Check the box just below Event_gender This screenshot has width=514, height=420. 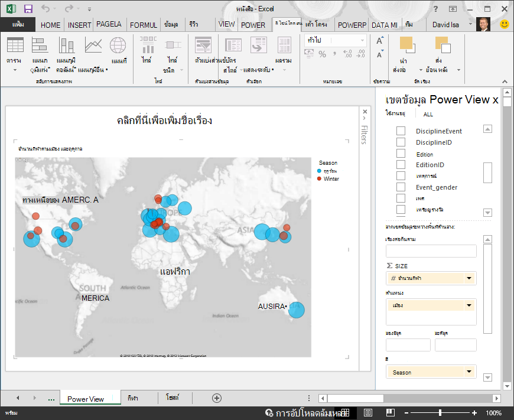pyautogui.click(x=401, y=198)
